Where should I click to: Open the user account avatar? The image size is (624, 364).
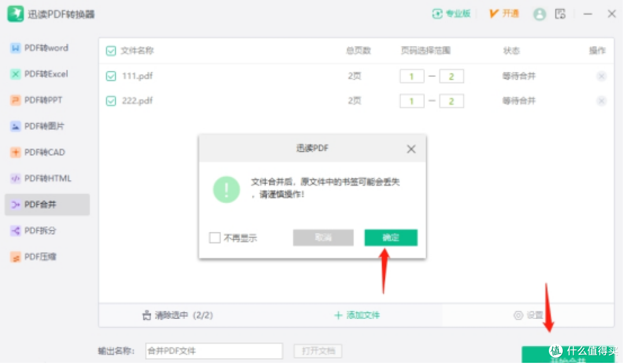[539, 14]
